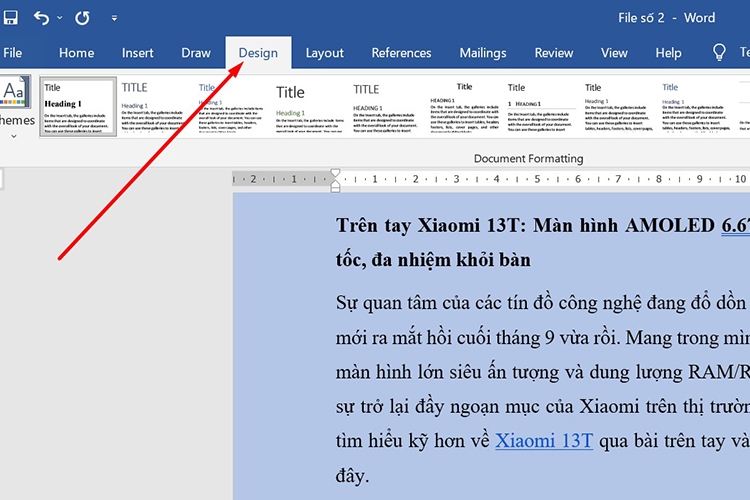Viewport: 750px width, 500px height.
Task: Switch to the Home tab
Action: click(77, 53)
